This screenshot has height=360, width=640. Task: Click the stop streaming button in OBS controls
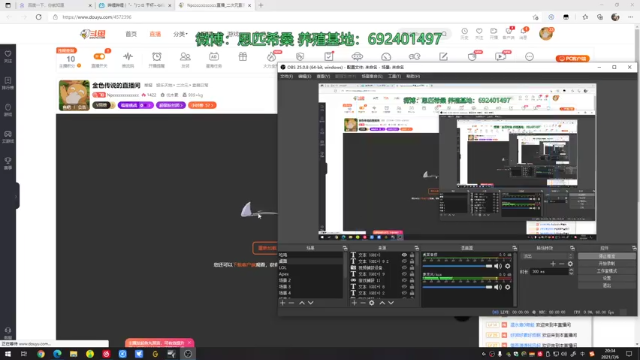point(607,256)
